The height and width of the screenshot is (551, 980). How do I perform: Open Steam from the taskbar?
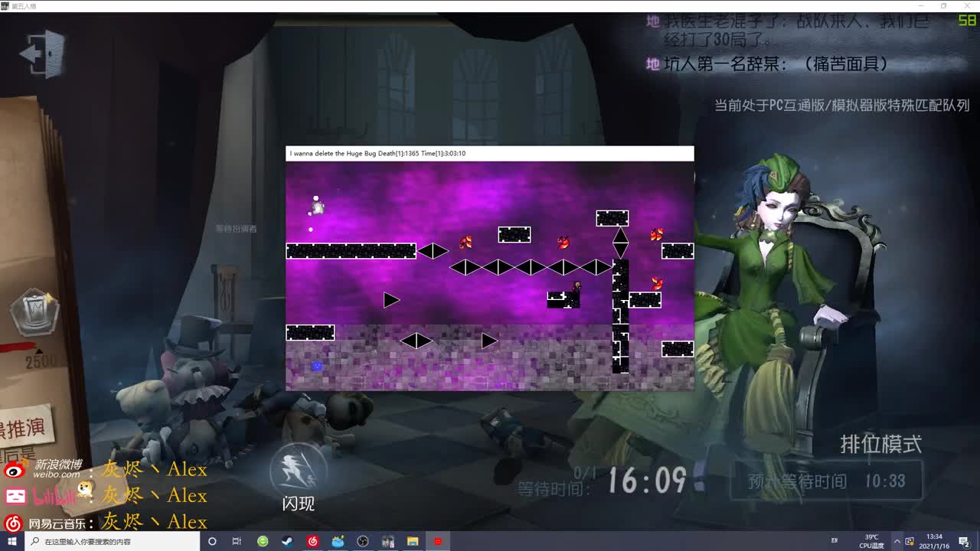pyautogui.click(x=287, y=541)
